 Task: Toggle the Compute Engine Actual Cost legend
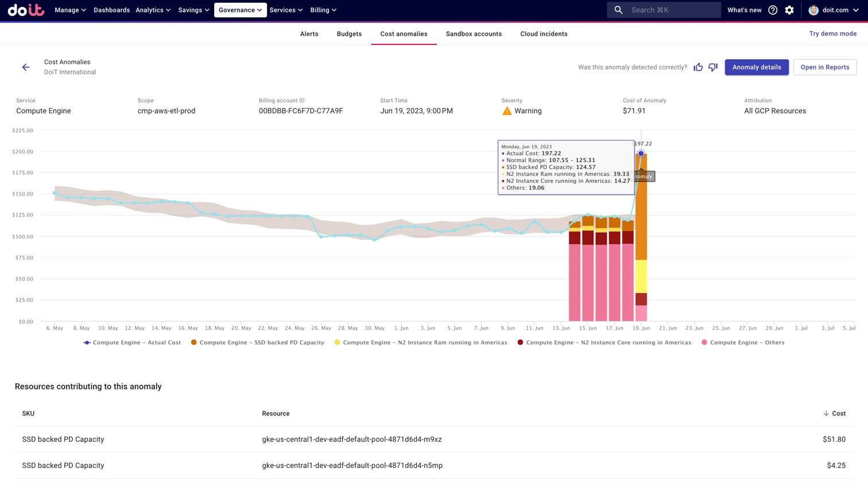(132, 342)
